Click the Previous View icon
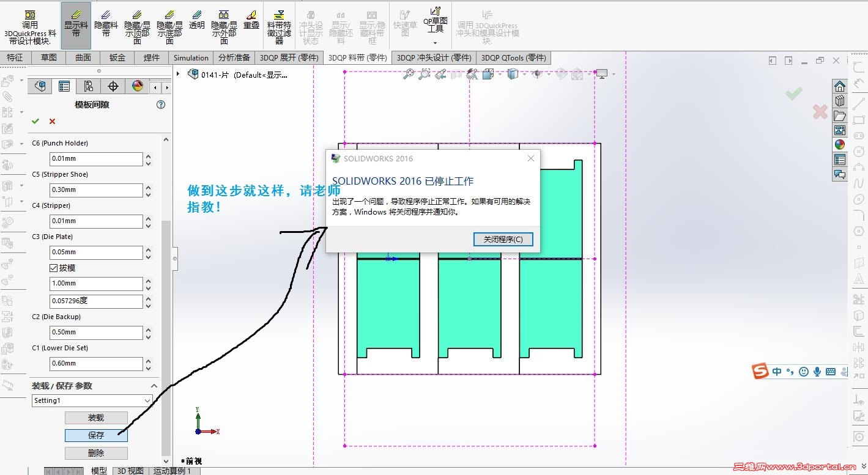This screenshot has height=475, width=868. pyautogui.click(x=440, y=74)
